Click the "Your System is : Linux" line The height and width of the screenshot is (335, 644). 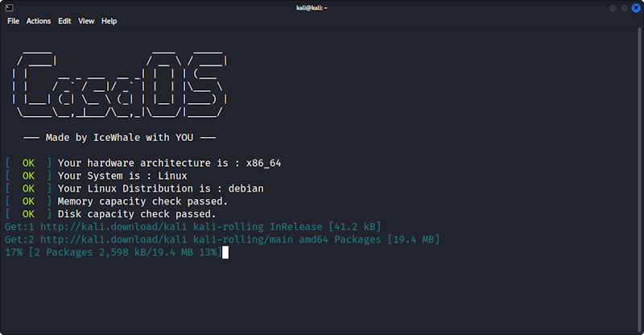[122, 176]
